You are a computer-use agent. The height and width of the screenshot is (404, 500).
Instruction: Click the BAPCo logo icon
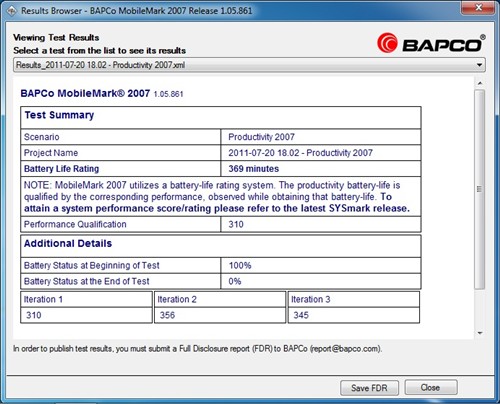tap(387, 43)
